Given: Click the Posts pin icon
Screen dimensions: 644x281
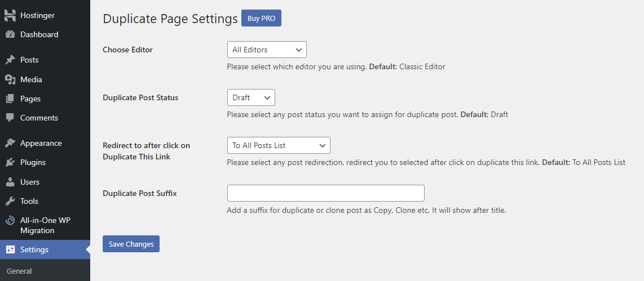Looking at the screenshot, I should pos(10,60).
